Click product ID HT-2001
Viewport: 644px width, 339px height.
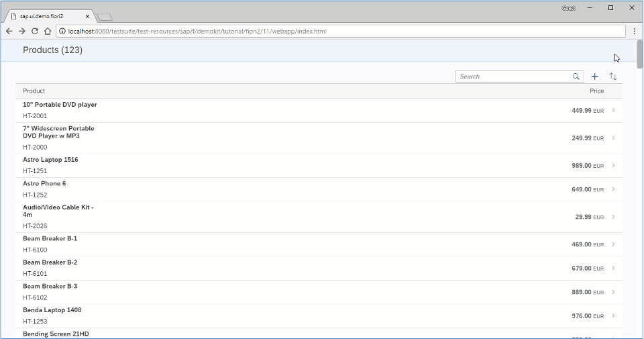[35, 116]
